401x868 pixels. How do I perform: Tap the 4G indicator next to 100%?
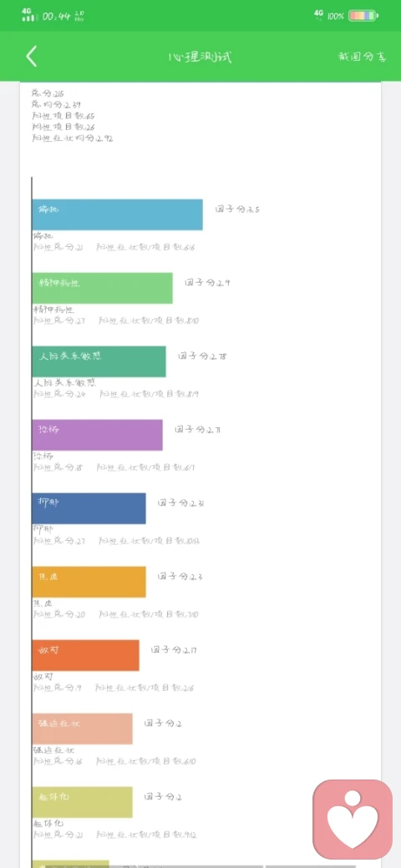[318, 14]
